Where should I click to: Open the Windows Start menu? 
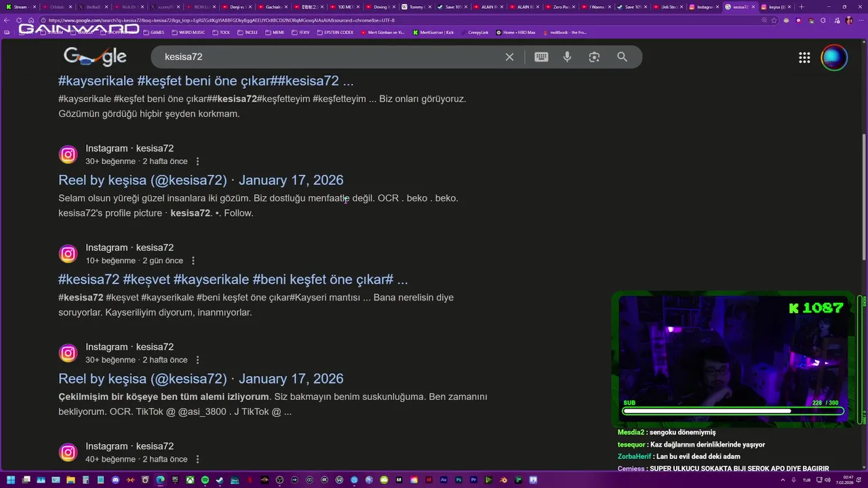(x=11, y=480)
